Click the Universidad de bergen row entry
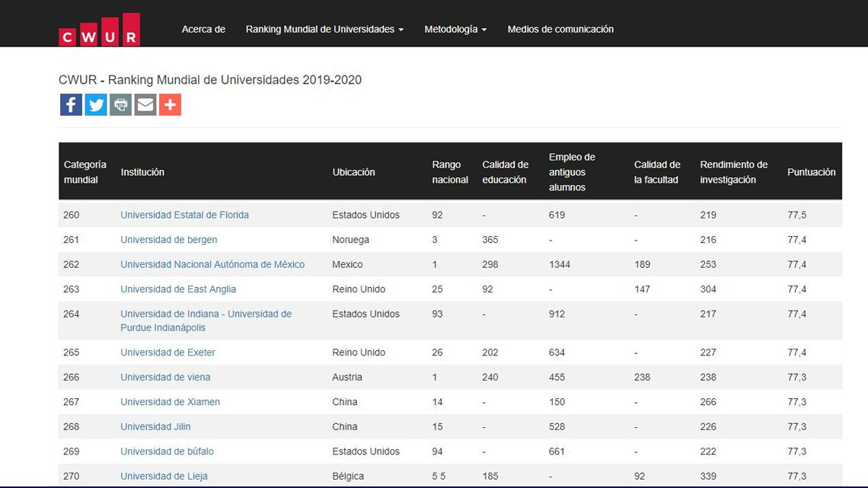868x488 pixels. (168, 239)
